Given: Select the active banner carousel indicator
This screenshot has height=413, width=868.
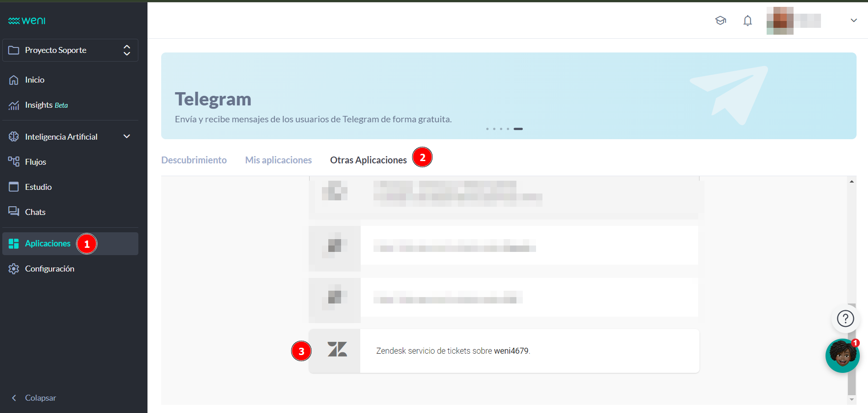Looking at the screenshot, I should tap(518, 129).
